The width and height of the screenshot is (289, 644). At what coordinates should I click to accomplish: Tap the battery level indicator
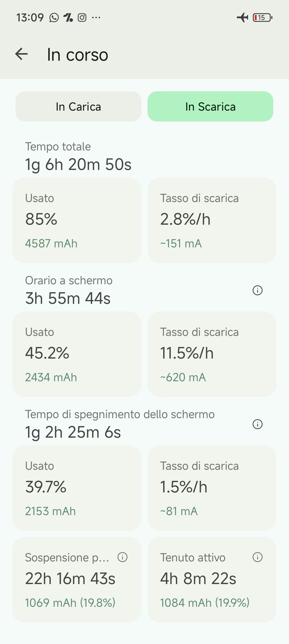262,18
